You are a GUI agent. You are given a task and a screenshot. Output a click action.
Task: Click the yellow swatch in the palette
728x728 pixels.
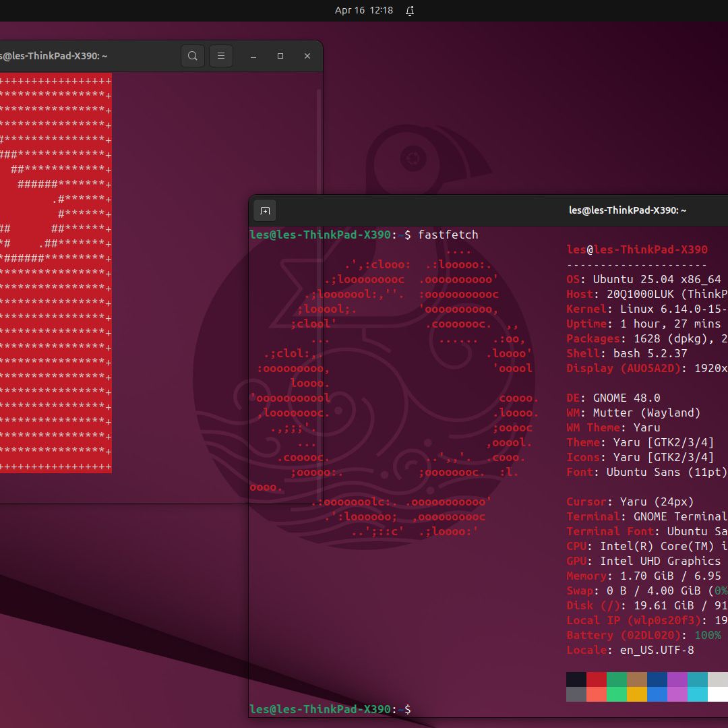(637, 696)
